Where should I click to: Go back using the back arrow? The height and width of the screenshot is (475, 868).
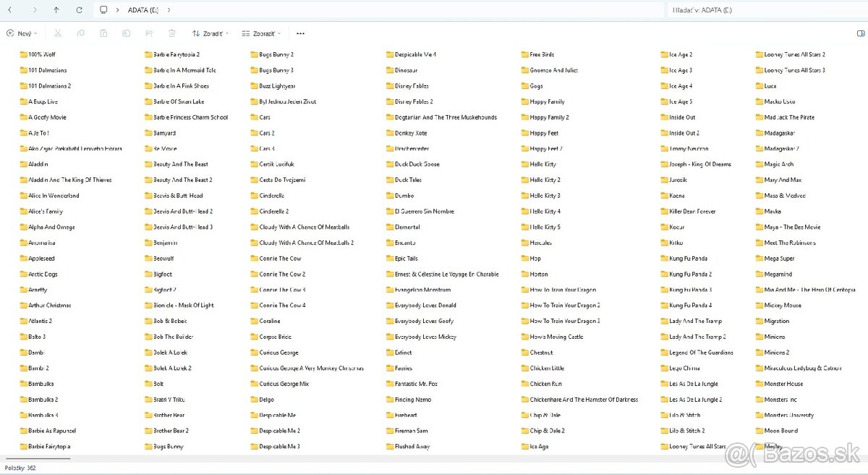9,10
